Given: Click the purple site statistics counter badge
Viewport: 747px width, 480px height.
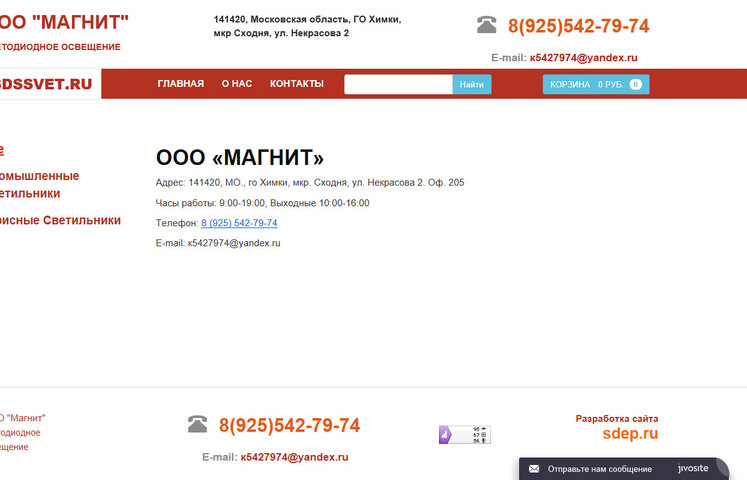Looking at the screenshot, I should coord(464,435).
